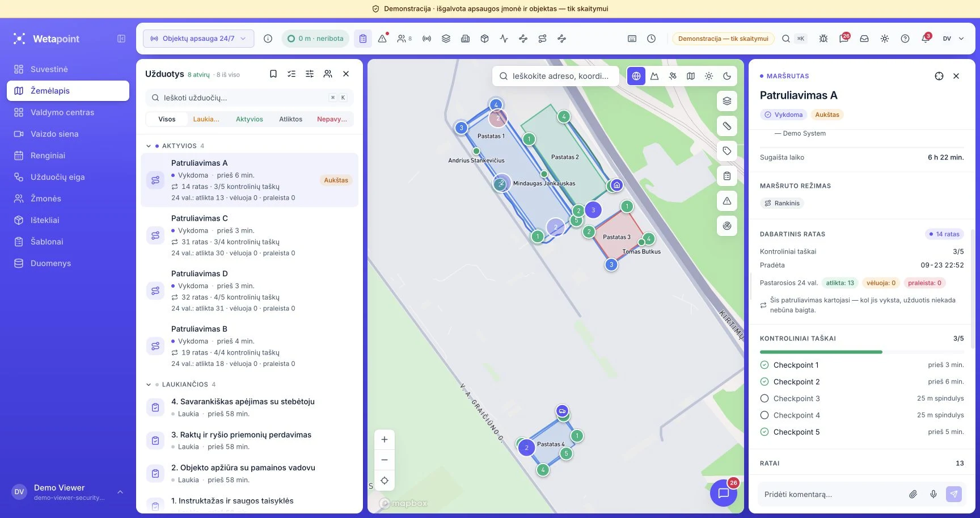Toggle the tasks clipboard icon in toolbar
This screenshot has width=980, height=518.
point(363,39)
